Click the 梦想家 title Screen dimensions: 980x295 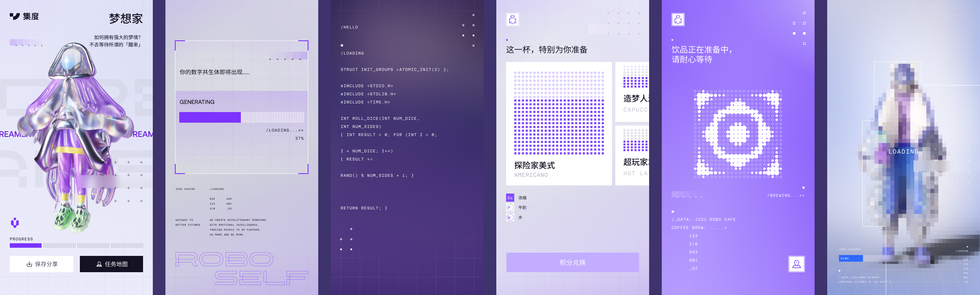[126, 18]
